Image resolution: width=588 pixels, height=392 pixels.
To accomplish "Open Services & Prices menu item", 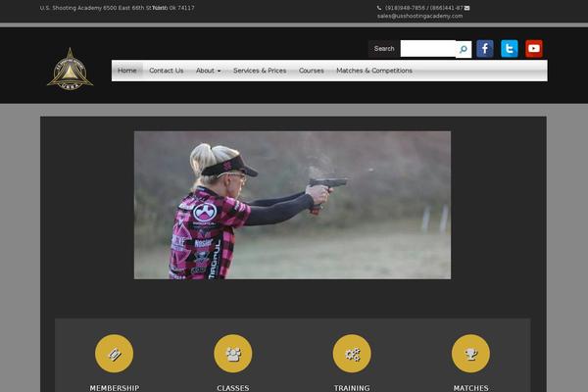I will pos(260,71).
